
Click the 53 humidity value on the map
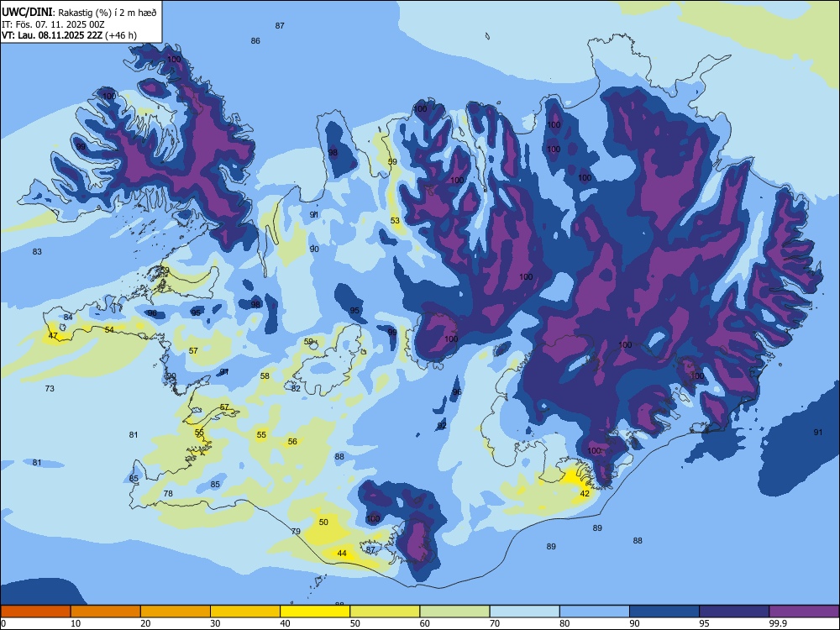[395, 221]
